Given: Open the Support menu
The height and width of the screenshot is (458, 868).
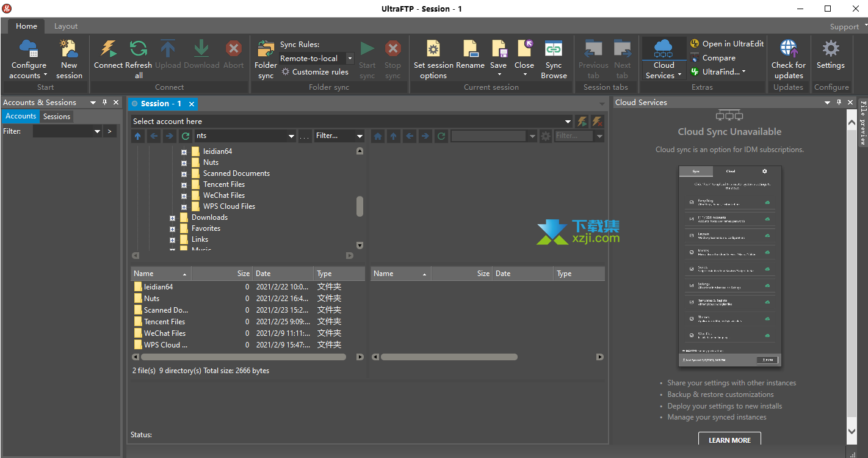Looking at the screenshot, I should (848, 26).
